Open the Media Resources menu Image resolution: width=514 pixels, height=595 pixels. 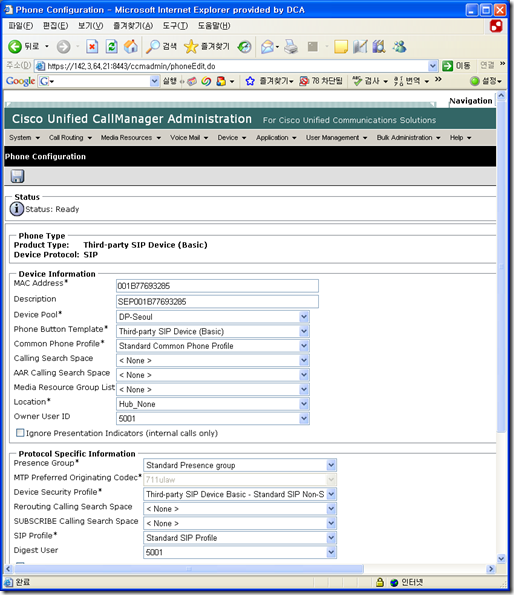130,137
